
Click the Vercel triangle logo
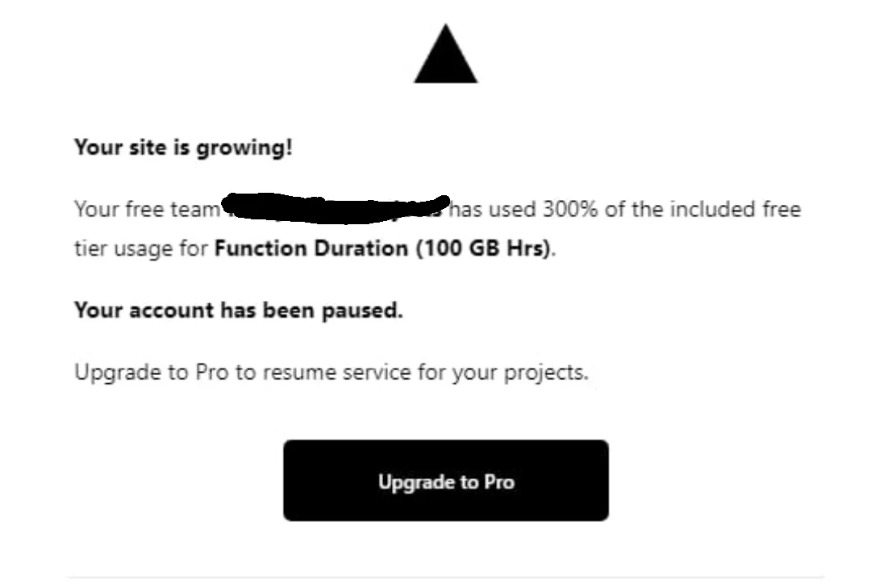click(446, 55)
